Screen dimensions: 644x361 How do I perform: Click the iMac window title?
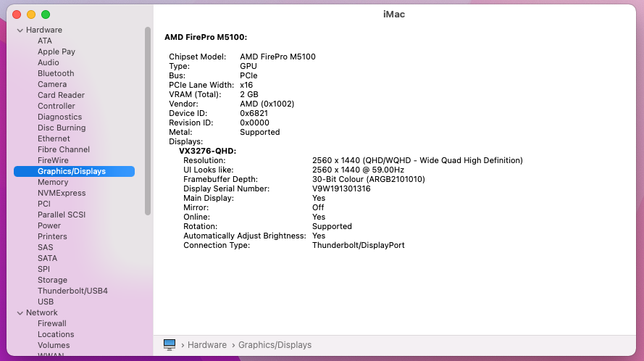tap(394, 14)
